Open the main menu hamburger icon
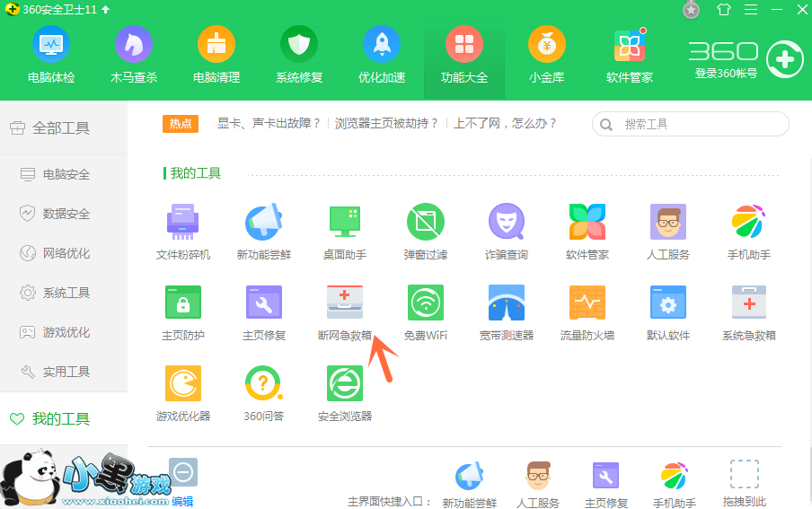This screenshot has height=509, width=812. (750, 10)
